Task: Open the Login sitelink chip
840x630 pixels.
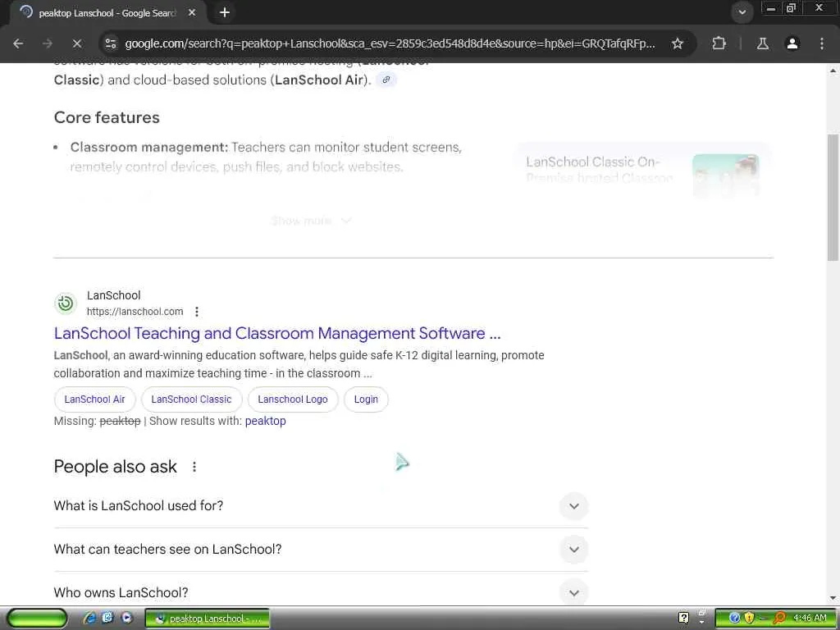Action: coord(366,399)
